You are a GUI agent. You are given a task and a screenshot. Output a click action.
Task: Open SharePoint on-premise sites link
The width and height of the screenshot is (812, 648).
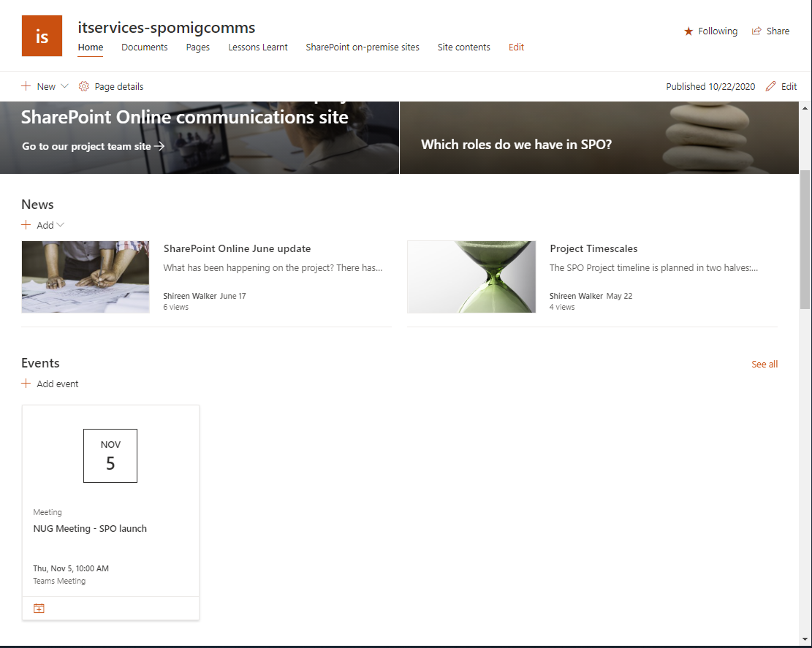[x=363, y=47]
